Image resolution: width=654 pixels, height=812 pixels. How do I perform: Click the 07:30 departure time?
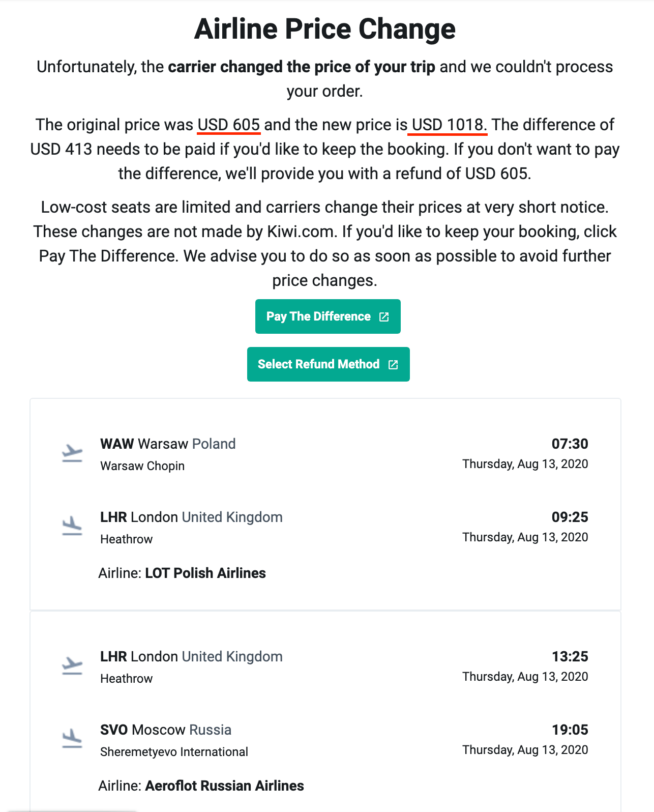coord(570,444)
